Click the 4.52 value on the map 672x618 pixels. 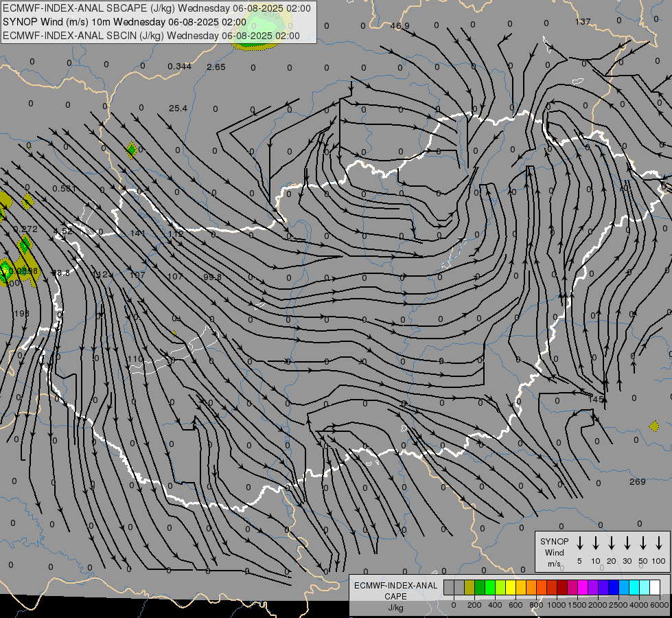point(63,231)
